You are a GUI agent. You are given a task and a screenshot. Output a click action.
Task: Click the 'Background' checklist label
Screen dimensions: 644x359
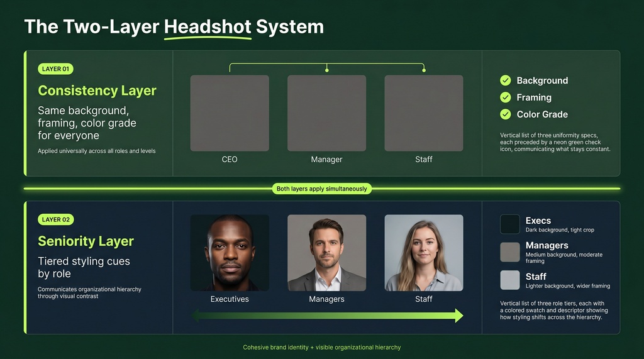pyautogui.click(x=542, y=80)
